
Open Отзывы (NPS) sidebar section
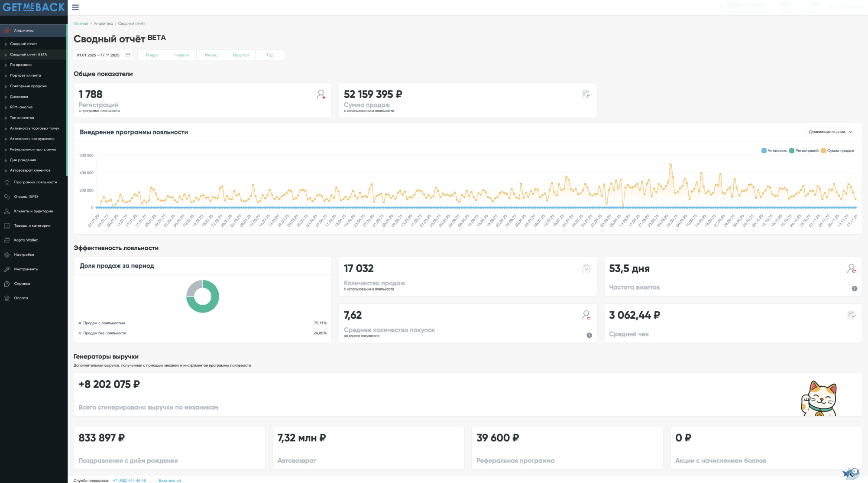click(x=26, y=197)
